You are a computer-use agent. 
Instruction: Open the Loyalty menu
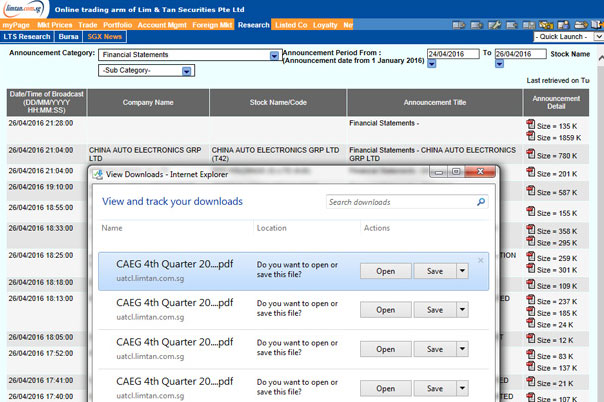325,25
